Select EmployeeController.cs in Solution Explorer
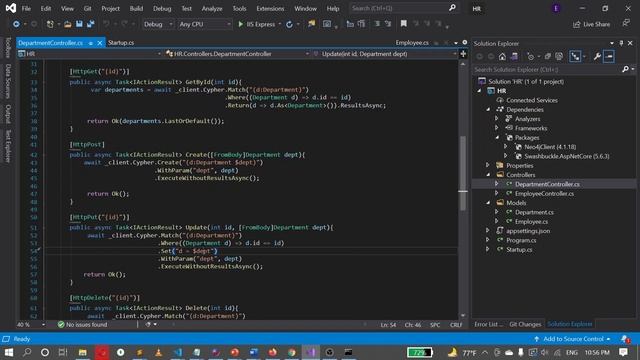640x360 pixels. point(544,193)
